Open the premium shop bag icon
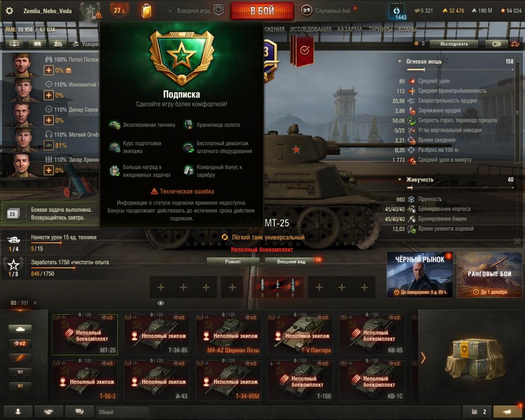This screenshot has height=420, width=525. click(147, 10)
